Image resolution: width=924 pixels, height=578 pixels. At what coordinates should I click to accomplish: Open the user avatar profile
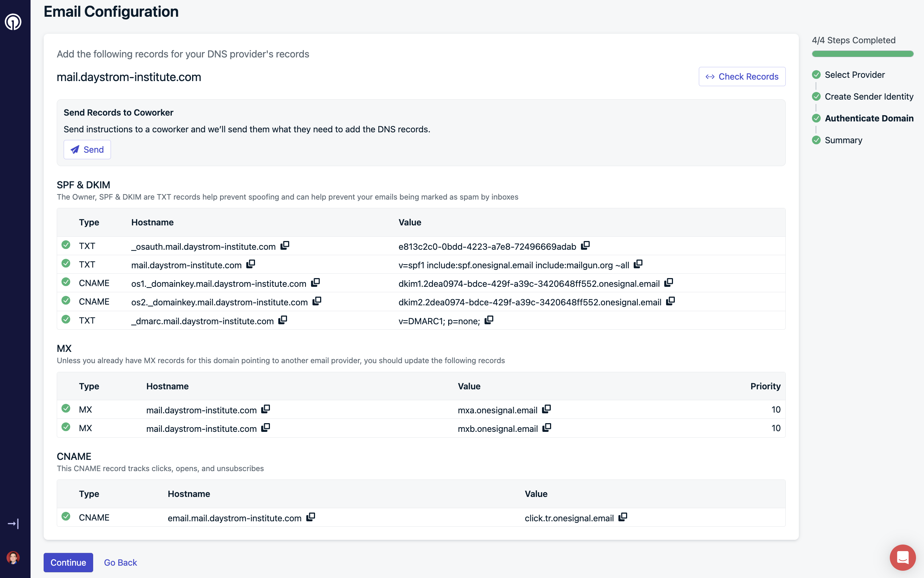click(x=13, y=557)
